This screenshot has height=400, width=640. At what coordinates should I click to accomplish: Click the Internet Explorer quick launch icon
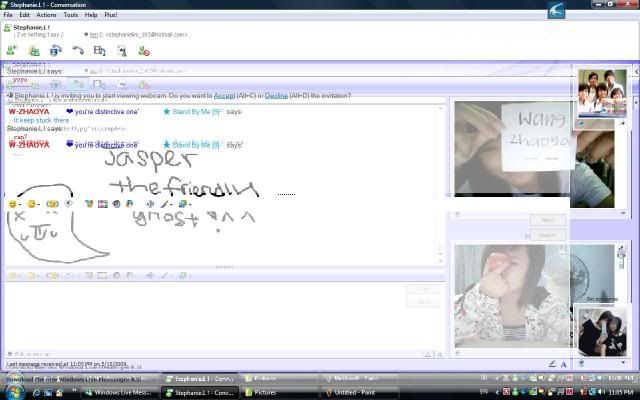click(36, 393)
